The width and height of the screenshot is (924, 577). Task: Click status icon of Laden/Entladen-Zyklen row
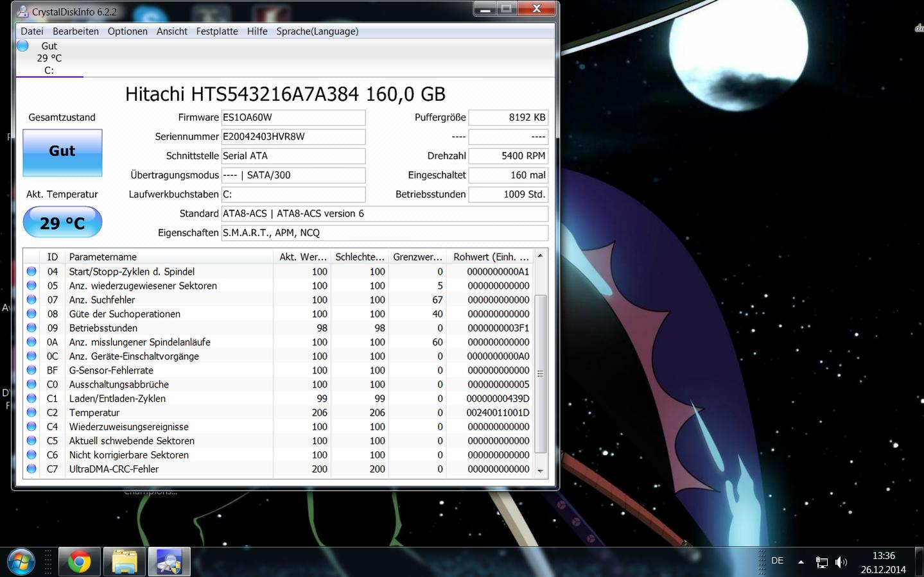[31, 399]
